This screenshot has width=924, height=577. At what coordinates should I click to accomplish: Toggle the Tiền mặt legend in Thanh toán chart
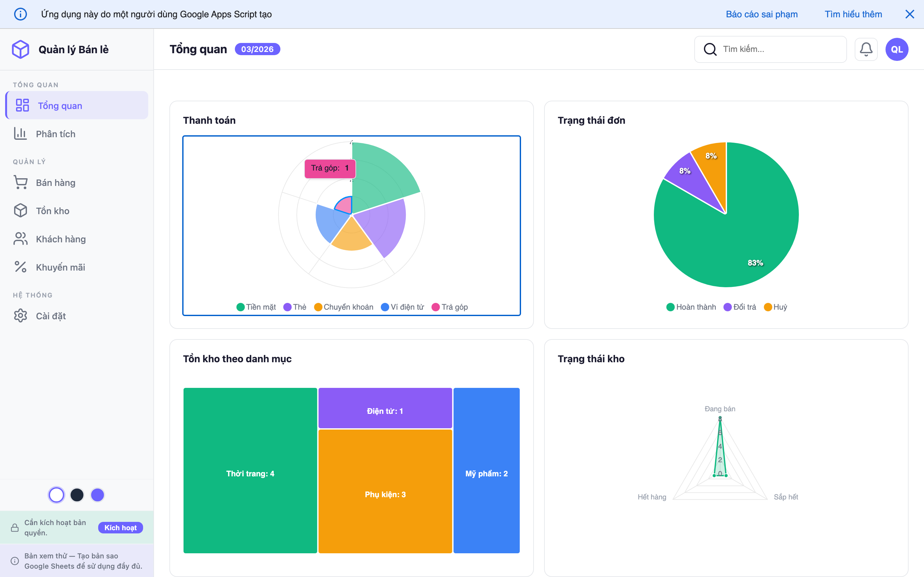(x=256, y=307)
